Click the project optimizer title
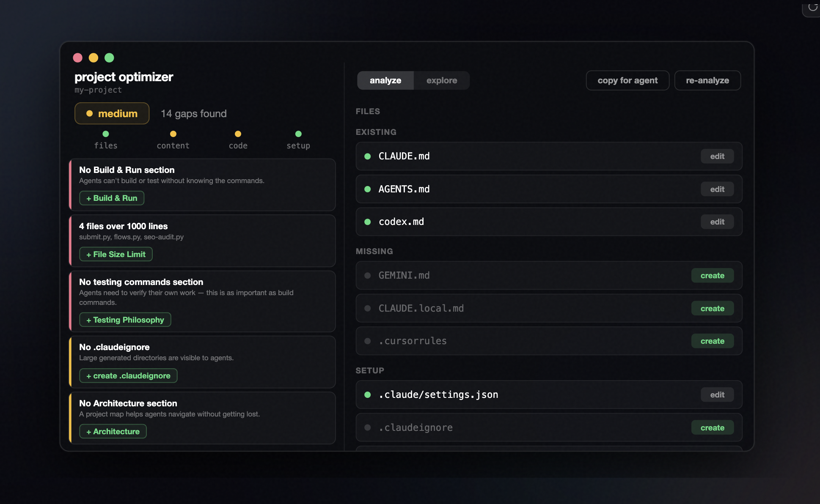The width and height of the screenshot is (820, 504). point(124,77)
